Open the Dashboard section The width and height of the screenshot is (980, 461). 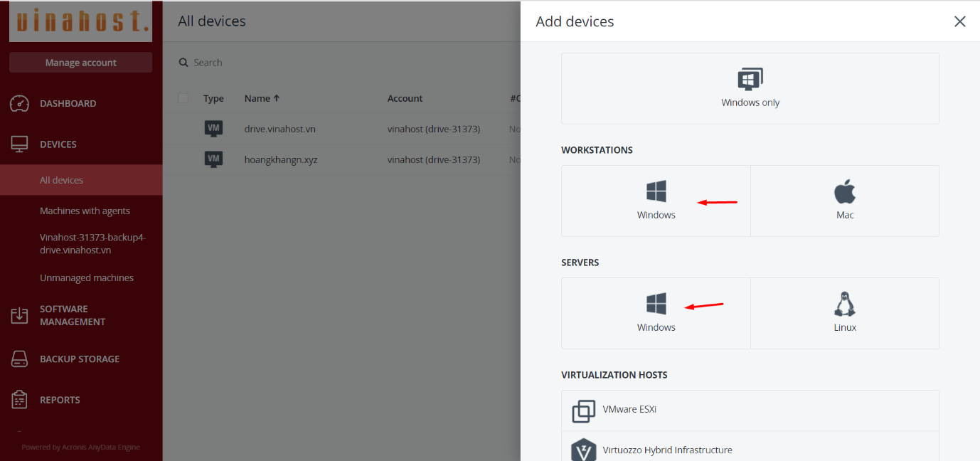point(68,104)
